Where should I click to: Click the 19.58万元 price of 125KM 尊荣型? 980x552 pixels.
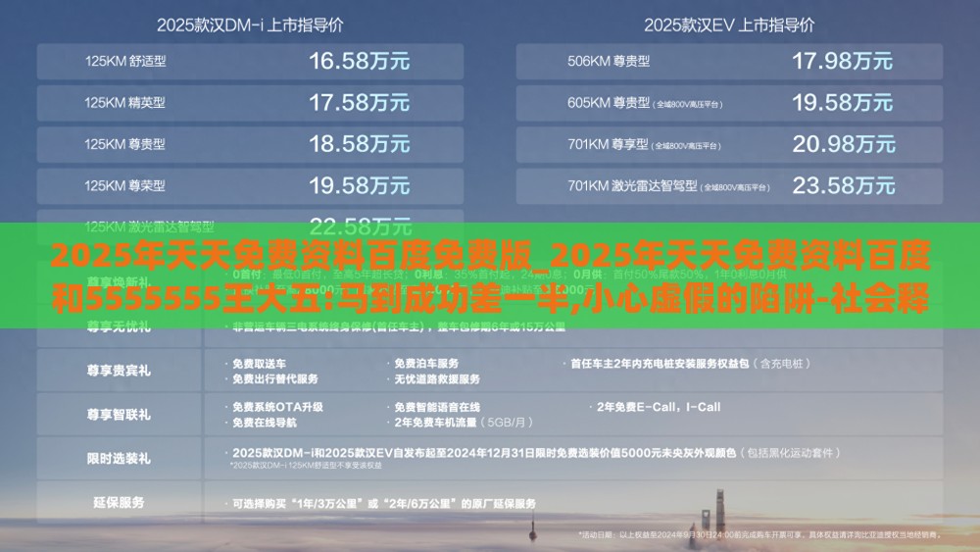point(360,185)
